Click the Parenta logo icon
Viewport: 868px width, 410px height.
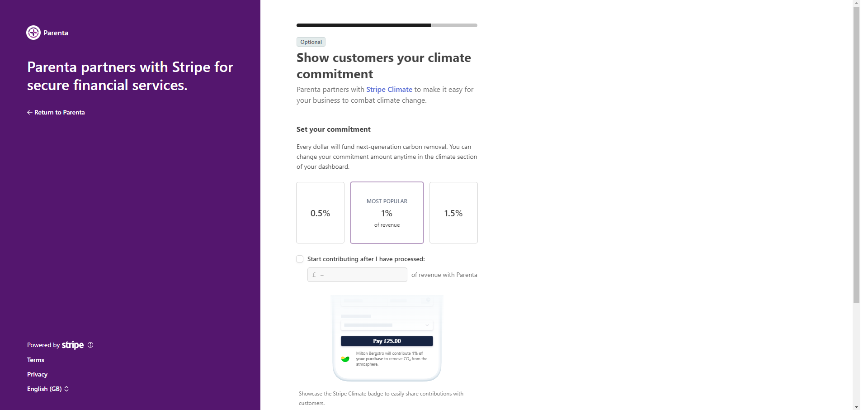[33, 33]
